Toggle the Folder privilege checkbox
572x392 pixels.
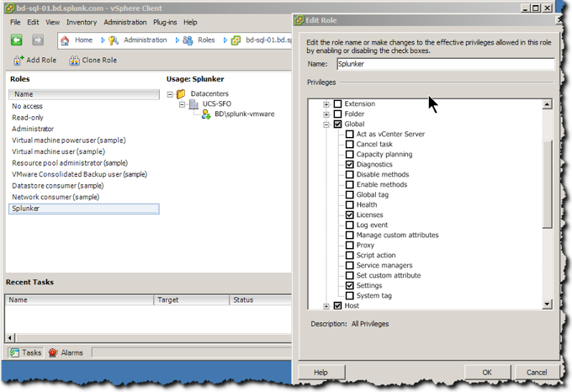point(338,114)
